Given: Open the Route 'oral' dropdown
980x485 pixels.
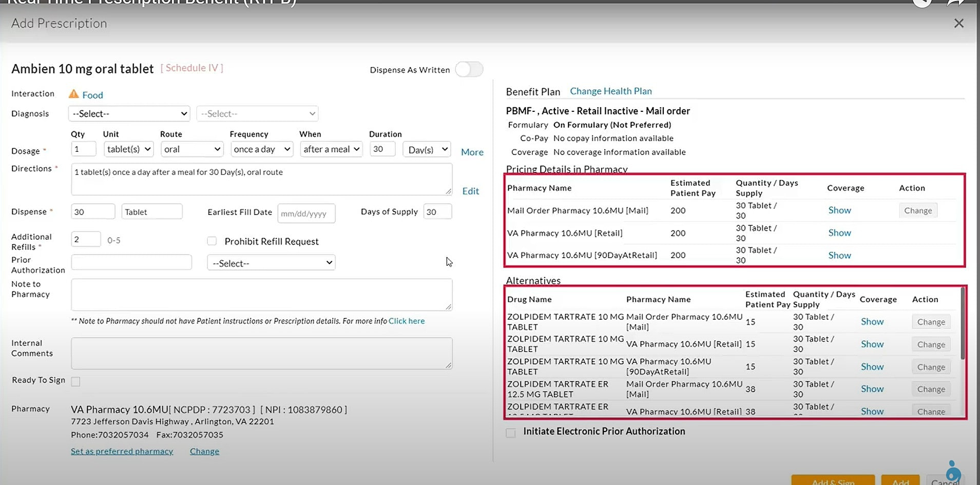Looking at the screenshot, I should coord(191,149).
